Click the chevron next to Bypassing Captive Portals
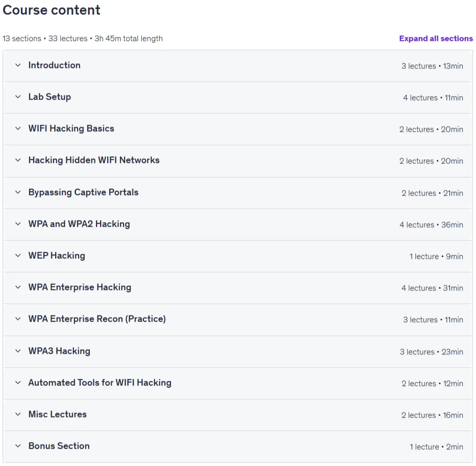The height and width of the screenshot is (466, 476). (18, 192)
